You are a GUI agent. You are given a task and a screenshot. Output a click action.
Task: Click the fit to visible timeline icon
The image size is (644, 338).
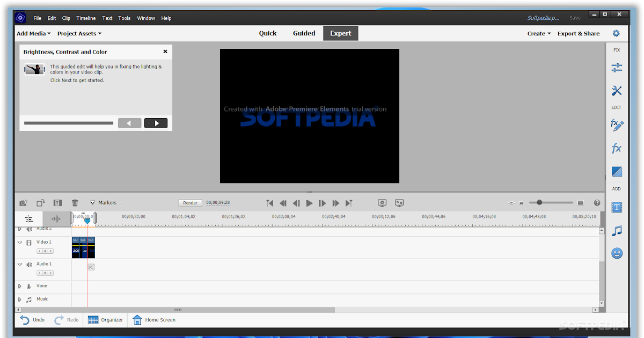pyautogui.click(x=511, y=203)
